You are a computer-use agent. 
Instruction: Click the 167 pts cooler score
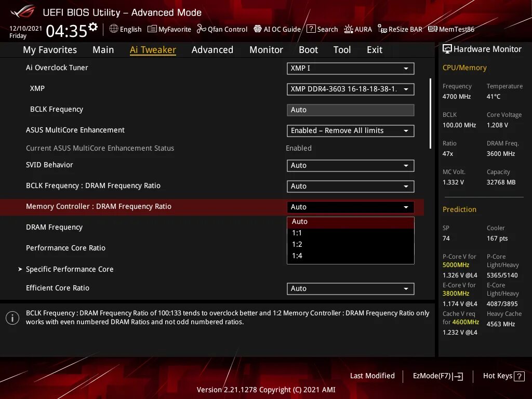point(497,238)
